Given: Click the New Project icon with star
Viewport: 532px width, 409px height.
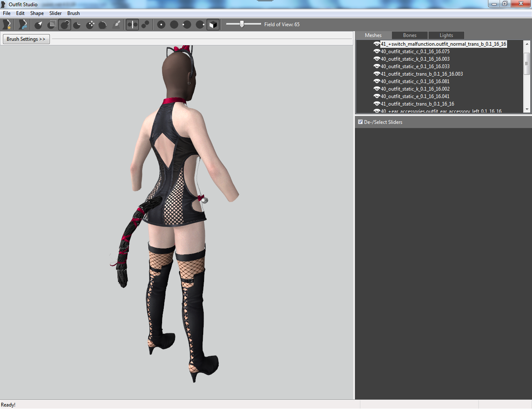Looking at the screenshot, I should [x=7, y=25].
